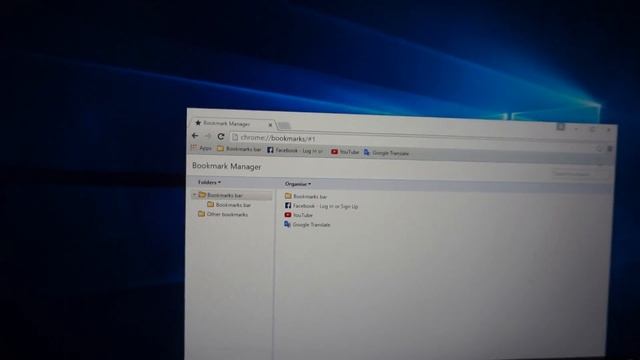Select the YouTube entry in the bookmark list
The width and height of the screenshot is (640, 360).
(x=298, y=215)
